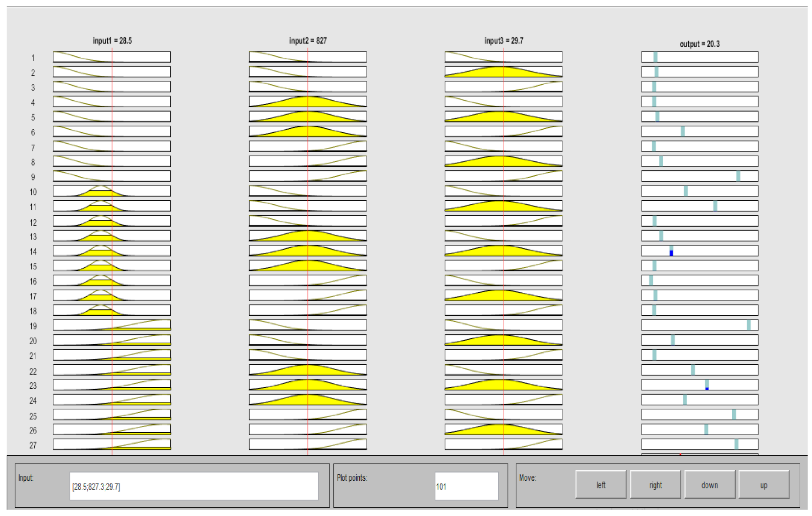Click rule 10 input1 membership plot
Viewport: 812px width, 516px height.
(112, 191)
